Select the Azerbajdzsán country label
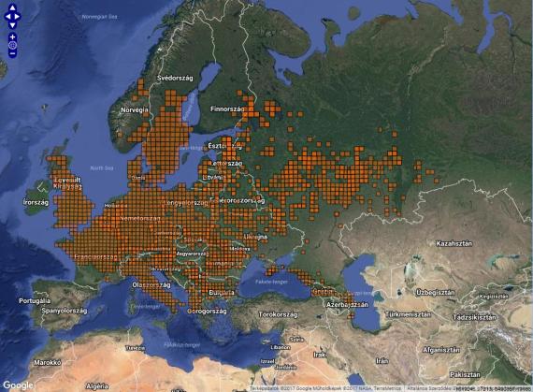Viewport: 533px width, 392px height. click(347, 305)
